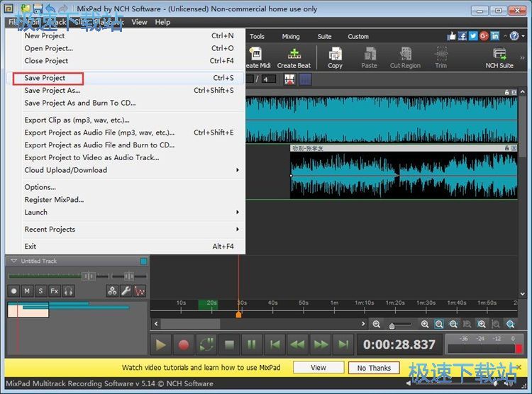Mute the Untitled Track with M

pos(27,291)
